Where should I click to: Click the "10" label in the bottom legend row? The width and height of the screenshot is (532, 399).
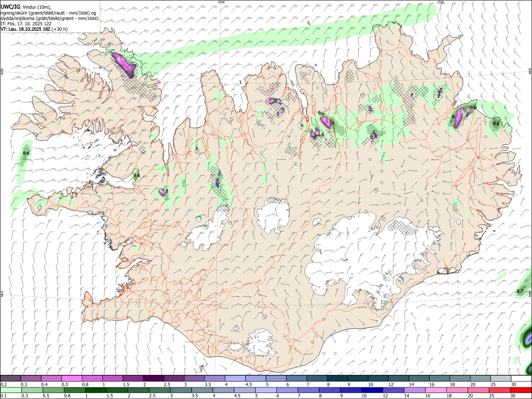[x=364, y=396]
